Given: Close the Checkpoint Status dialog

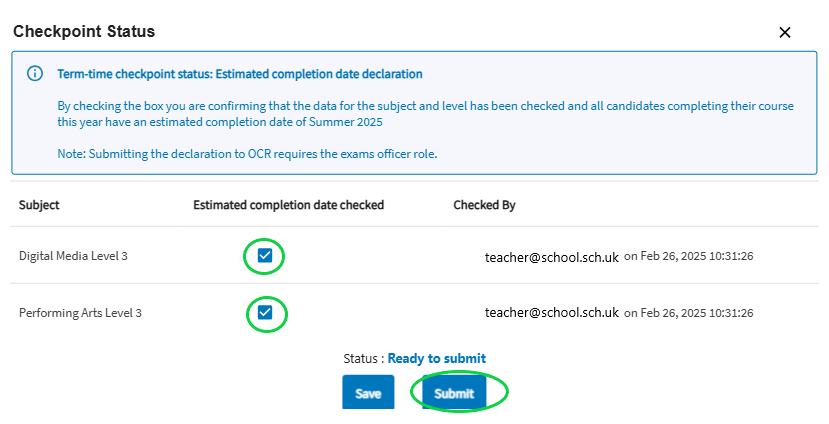Looking at the screenshot, I should point(785,32).
